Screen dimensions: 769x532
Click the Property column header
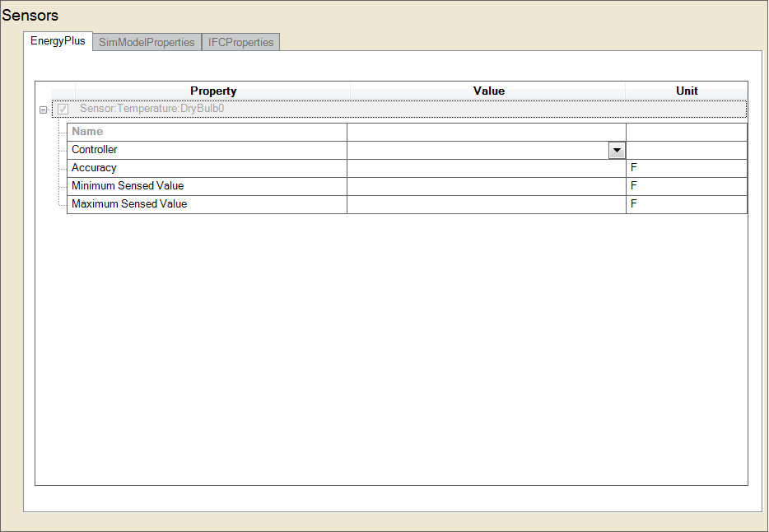tap(213, 91)
